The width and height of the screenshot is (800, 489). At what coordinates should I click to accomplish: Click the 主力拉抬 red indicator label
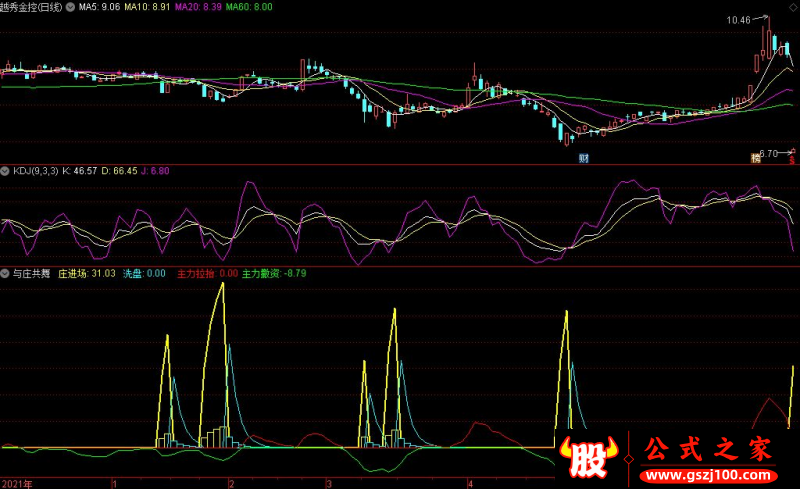point(207,273)
